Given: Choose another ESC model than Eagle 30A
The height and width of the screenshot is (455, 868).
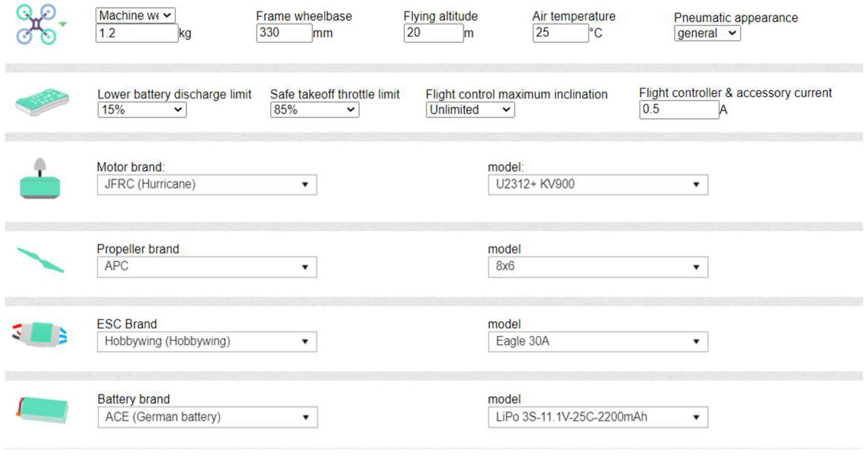Looking at the screenshot, I should click(x=598, y=342).
